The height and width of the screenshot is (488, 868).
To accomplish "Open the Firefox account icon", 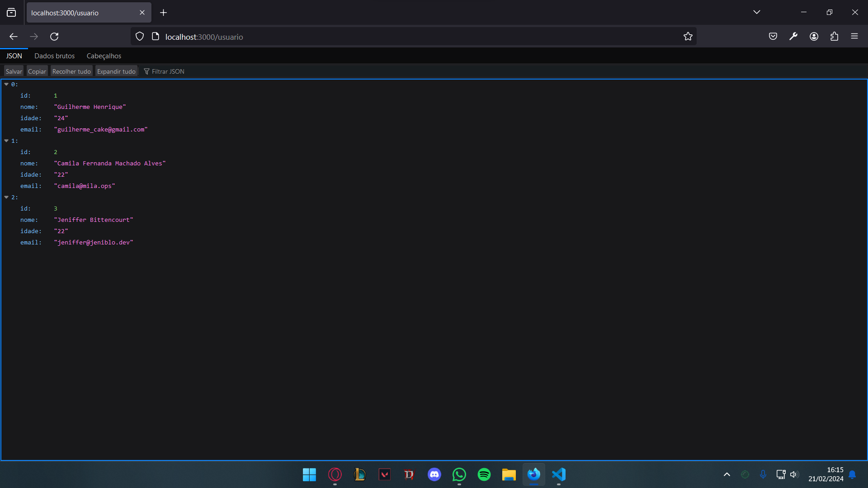I will point(814,37).
